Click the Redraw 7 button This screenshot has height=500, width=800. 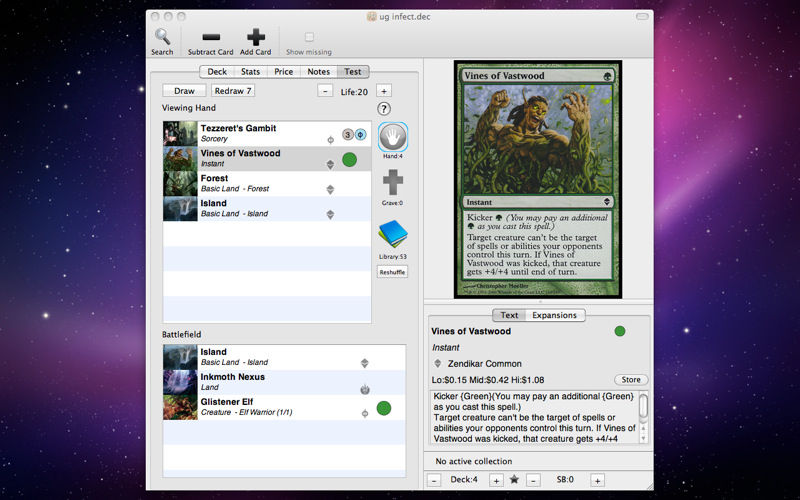[233, 91]
